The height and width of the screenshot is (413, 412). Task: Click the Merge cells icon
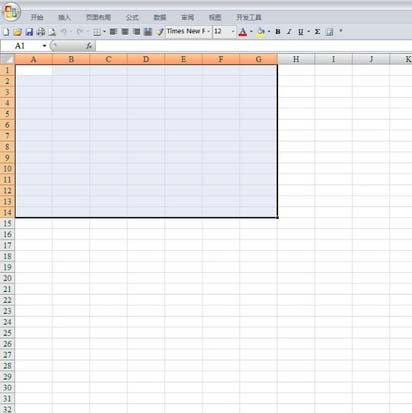coord(148,32)
